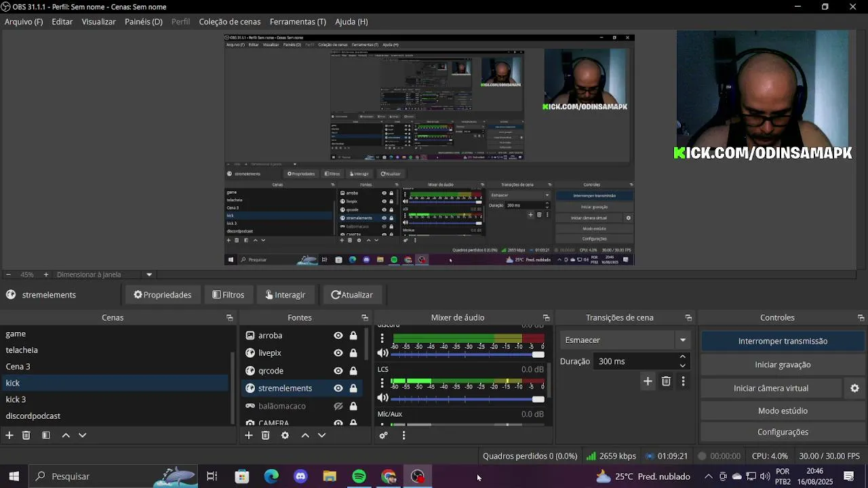Add a scene transition with plus icon
This screenshot has width=868, height=488.
point(648,382)
